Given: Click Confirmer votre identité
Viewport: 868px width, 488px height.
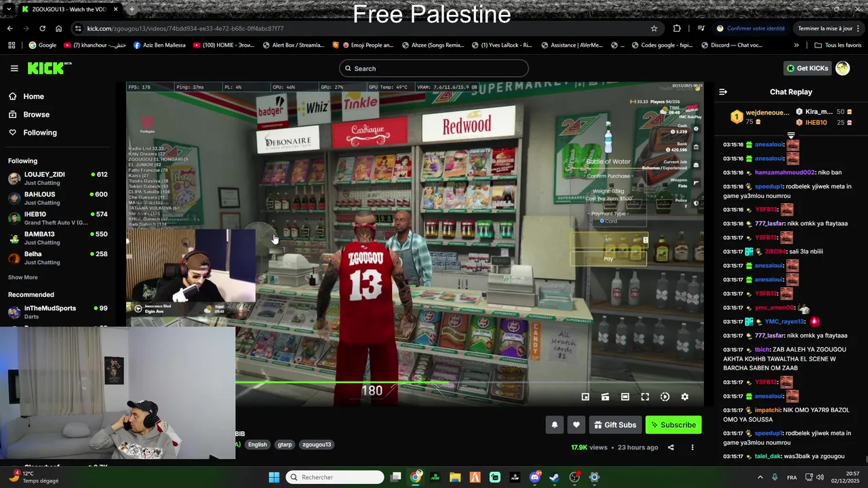Looking at the screenshot, I should pyautogui.click(x=751, y=28).
